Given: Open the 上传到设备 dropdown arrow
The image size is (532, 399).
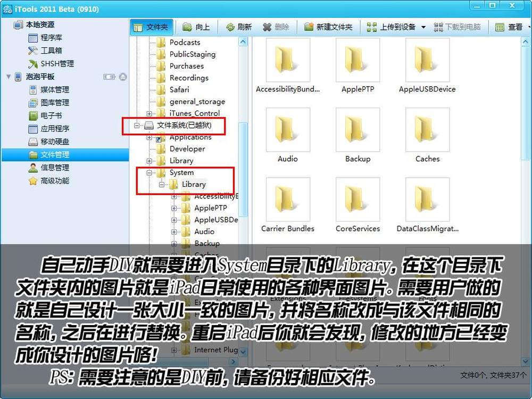Looking at the screenshot, I should click(423, 27).
